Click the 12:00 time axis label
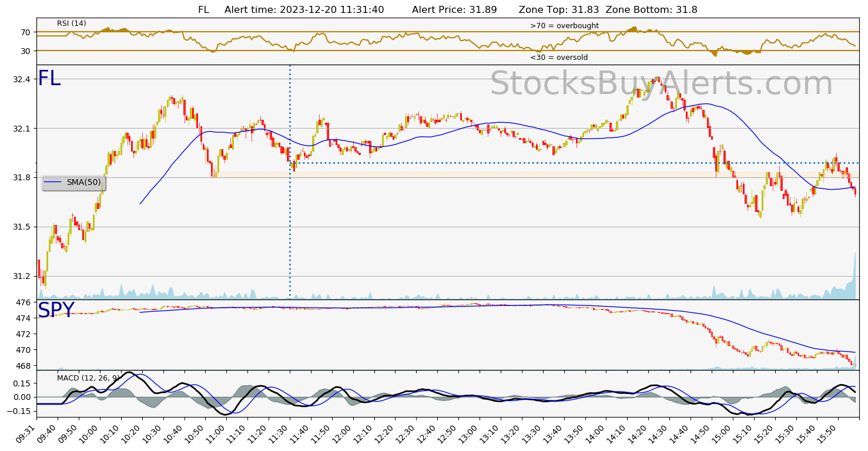The height and width of the screenshot is (451, 868). click(344, 434)
